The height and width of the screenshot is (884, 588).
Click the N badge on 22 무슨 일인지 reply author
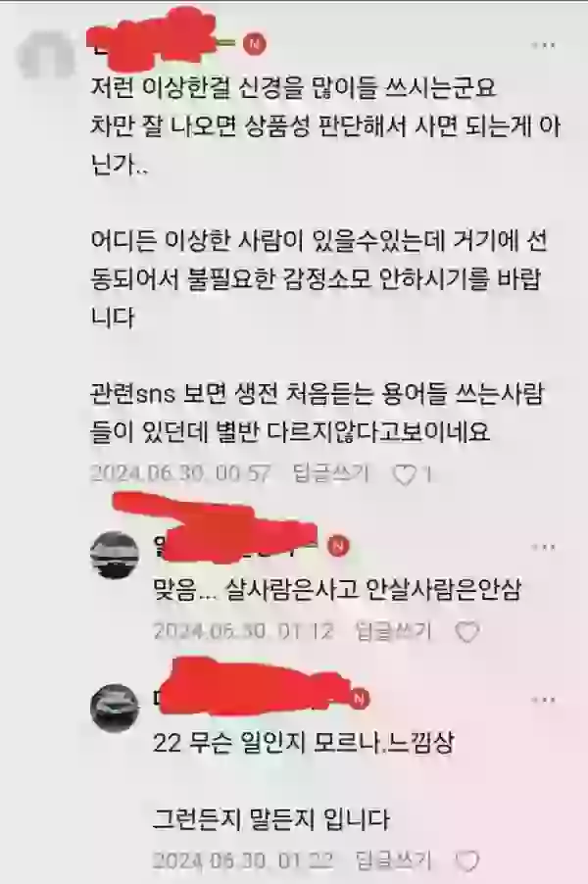click(359, 699)
